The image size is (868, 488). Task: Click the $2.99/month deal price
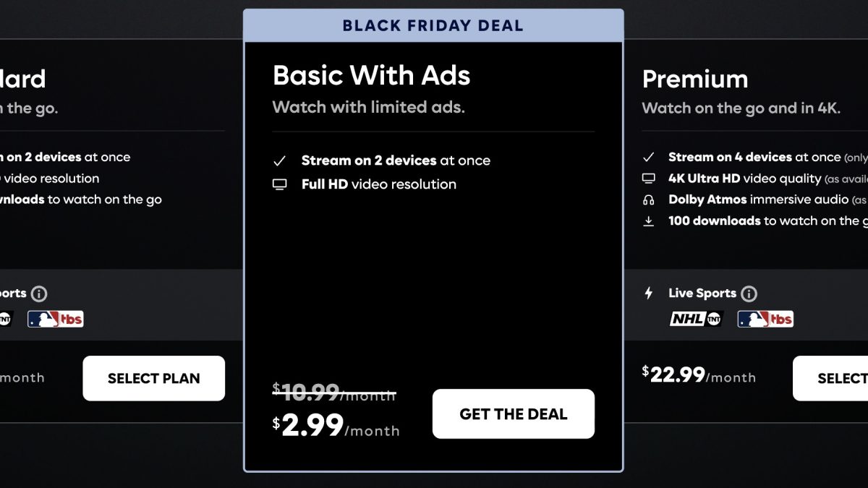coord(336,426)
